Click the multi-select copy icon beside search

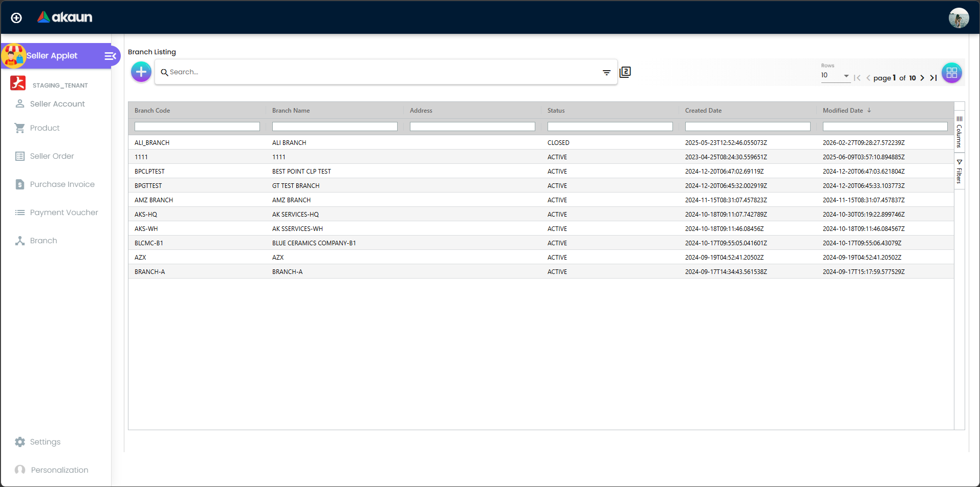point(625,72)
